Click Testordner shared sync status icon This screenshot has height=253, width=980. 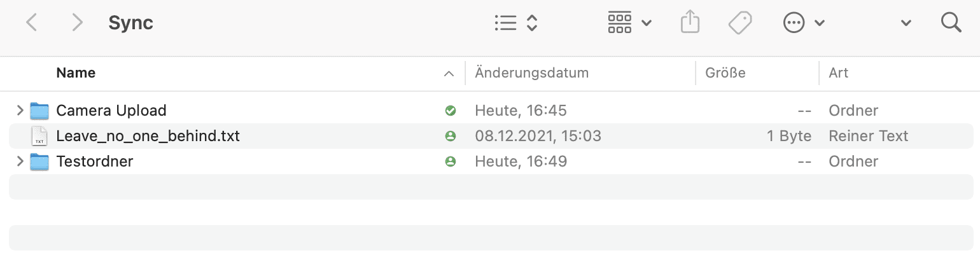(451, 161)
